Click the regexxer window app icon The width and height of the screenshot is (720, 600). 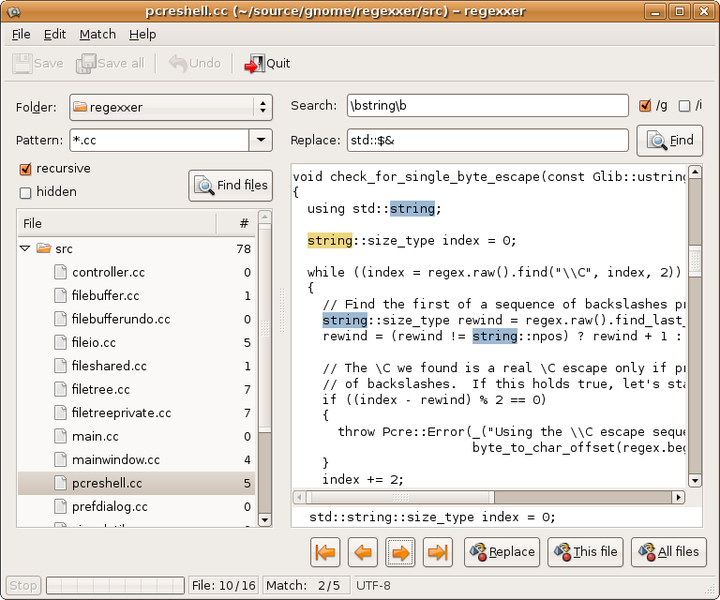[x=14, y=11]
